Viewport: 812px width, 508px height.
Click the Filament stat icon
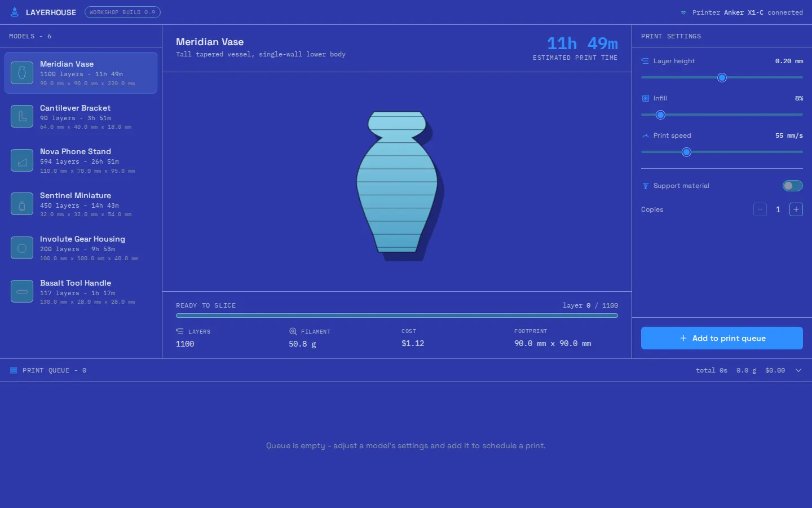[x=293, y=331]
